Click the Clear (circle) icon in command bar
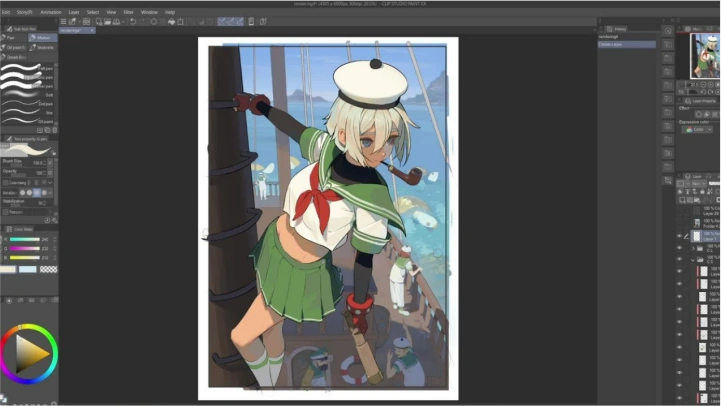 tap(154, 22)
